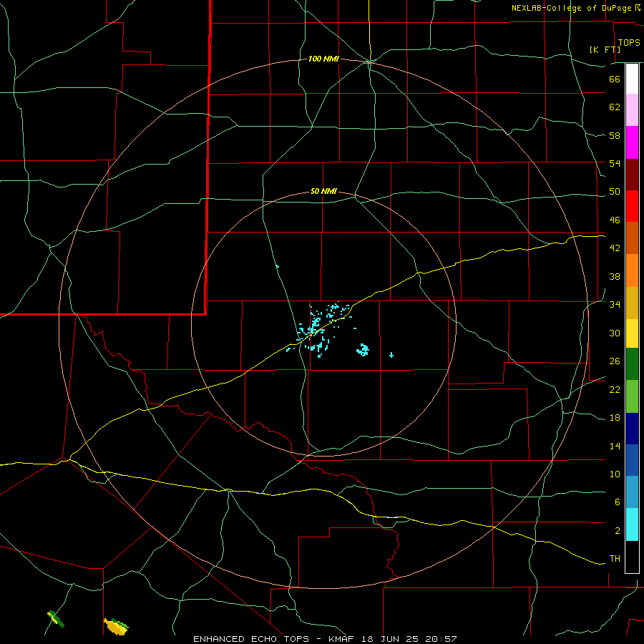Click legend value 66
The width and height of the screenshot is (644, 644).
(x=615, y=79)
